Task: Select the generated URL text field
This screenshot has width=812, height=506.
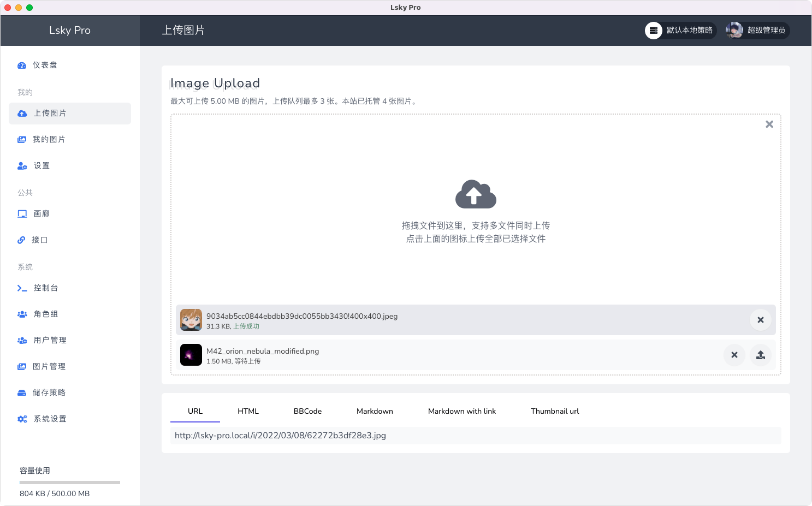Action: 475,436
